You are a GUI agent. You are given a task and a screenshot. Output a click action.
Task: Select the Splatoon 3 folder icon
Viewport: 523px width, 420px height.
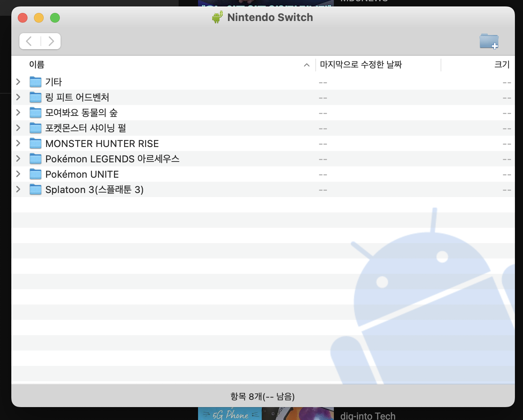pyautogui.click(x=36, y=189)
